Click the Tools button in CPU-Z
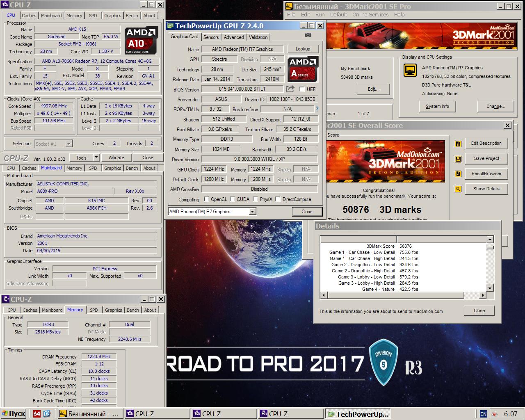 [81, 157]
